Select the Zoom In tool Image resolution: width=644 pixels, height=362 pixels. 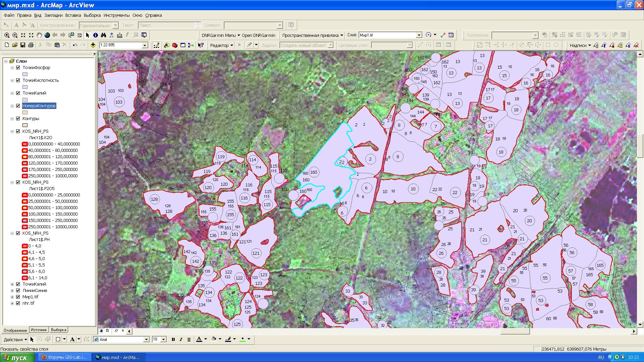(x=7, y=35)
